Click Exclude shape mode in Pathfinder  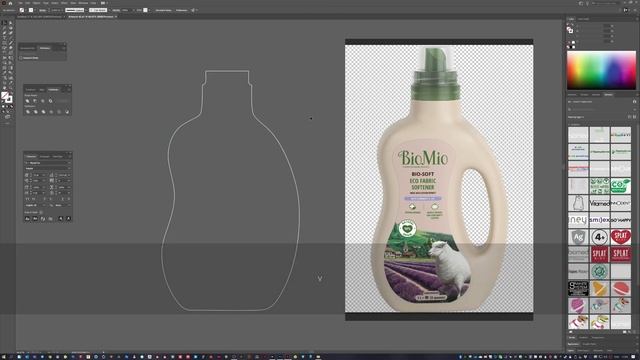51,101
